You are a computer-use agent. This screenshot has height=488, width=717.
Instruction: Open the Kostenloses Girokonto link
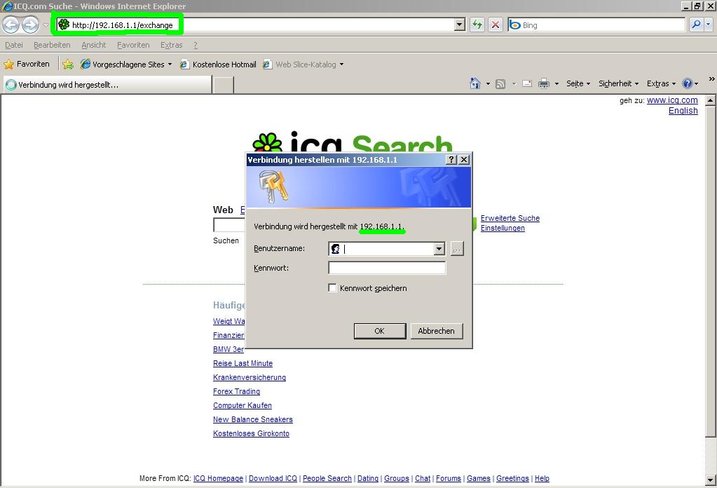pos(251,433)
